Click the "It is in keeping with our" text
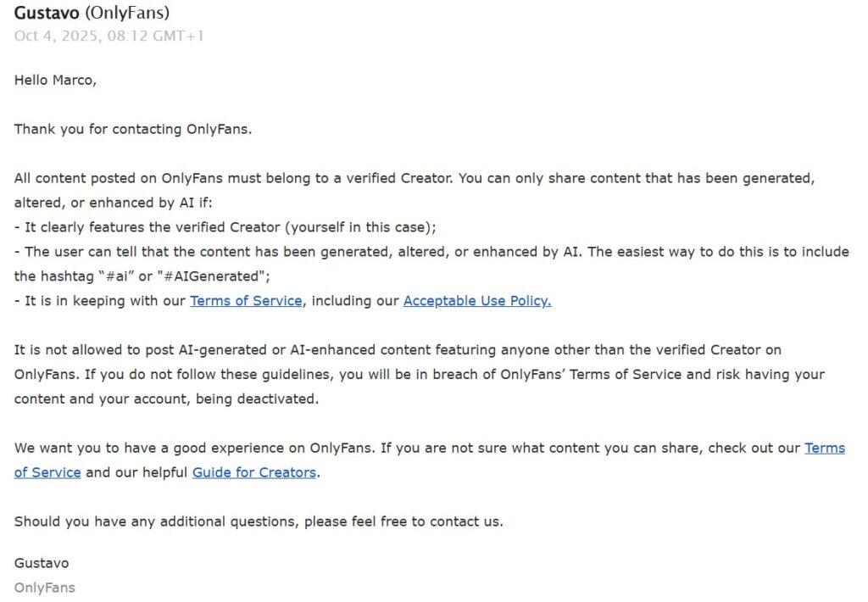 102,301
